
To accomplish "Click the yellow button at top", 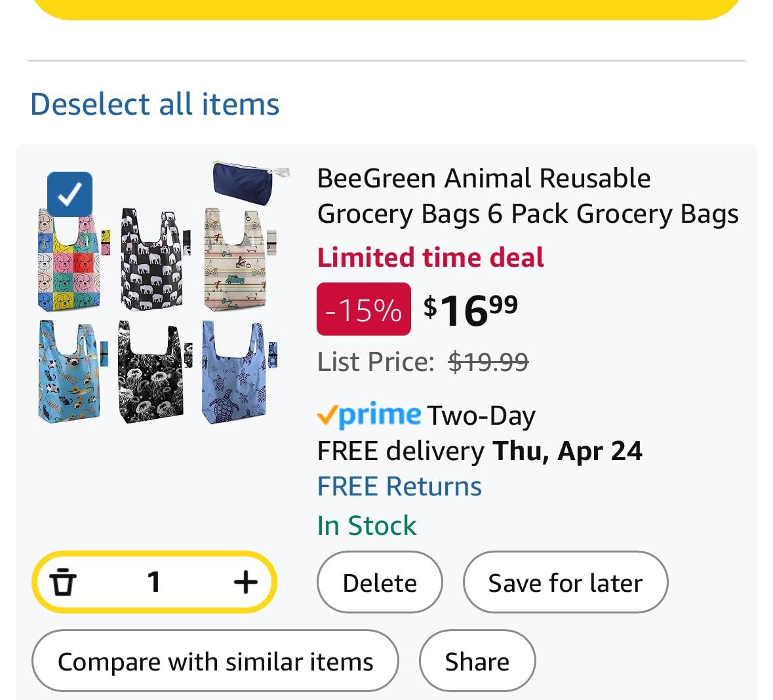I will click(387, 9).
